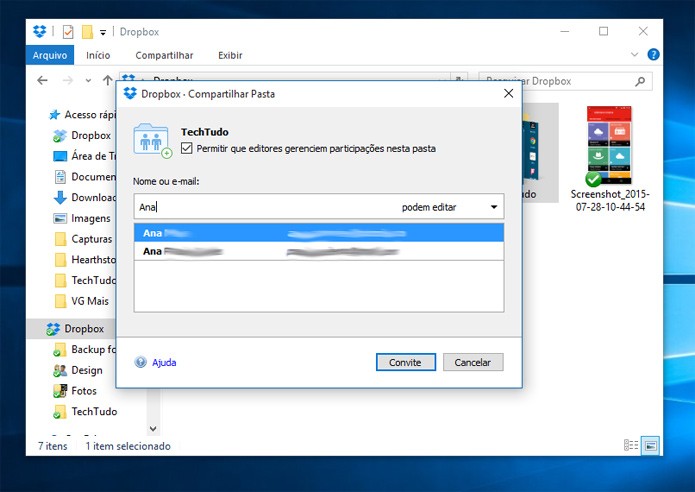This screenshot has height=492, width=695.
Task: Switch to the Compartilhar ribbon tab
Action: point(164,55)
